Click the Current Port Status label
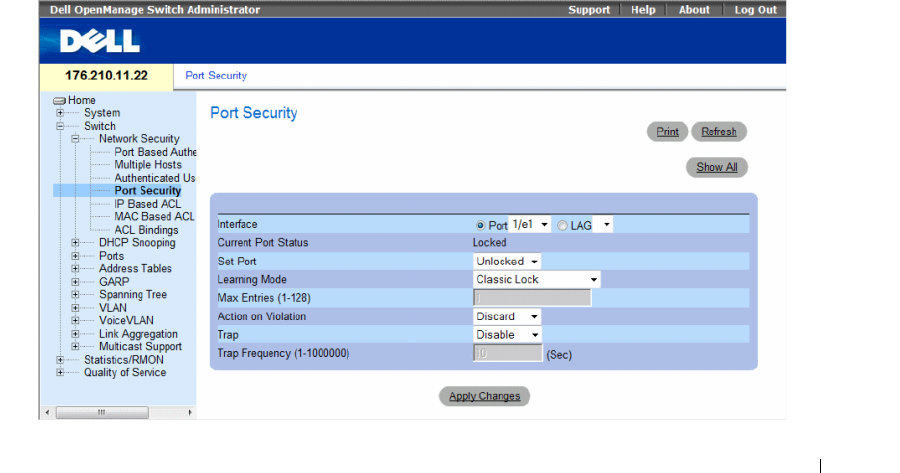 [x=263, y=243]
